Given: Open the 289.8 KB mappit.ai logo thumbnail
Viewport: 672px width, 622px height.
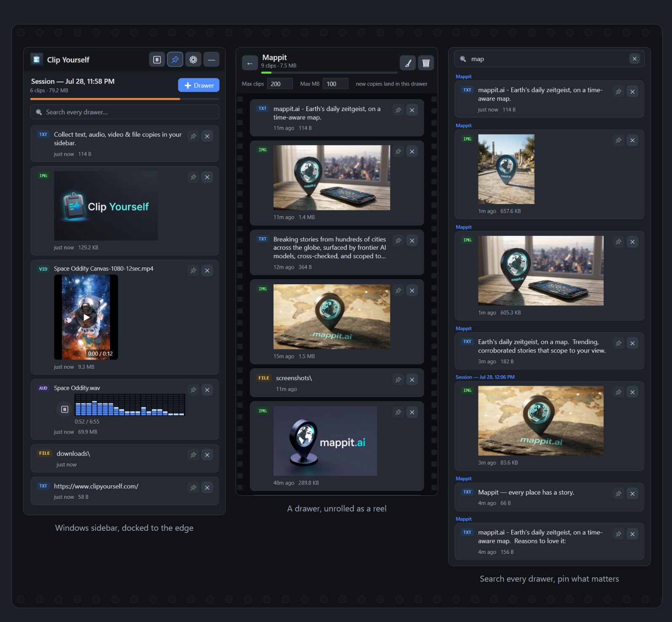Looking at the screenshot, I should (325, 441).
